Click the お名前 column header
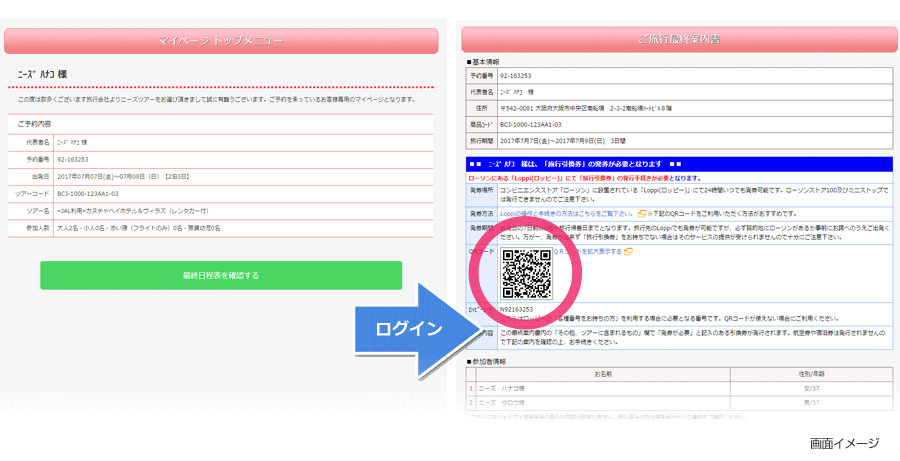Viewport: 900px width, 461px height. point(603,374)
